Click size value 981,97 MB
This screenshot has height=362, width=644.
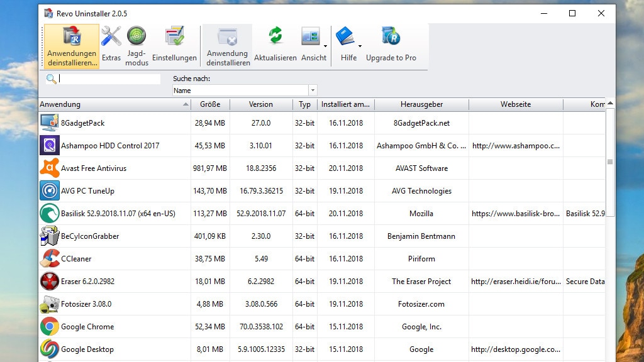tap(210, 168)
